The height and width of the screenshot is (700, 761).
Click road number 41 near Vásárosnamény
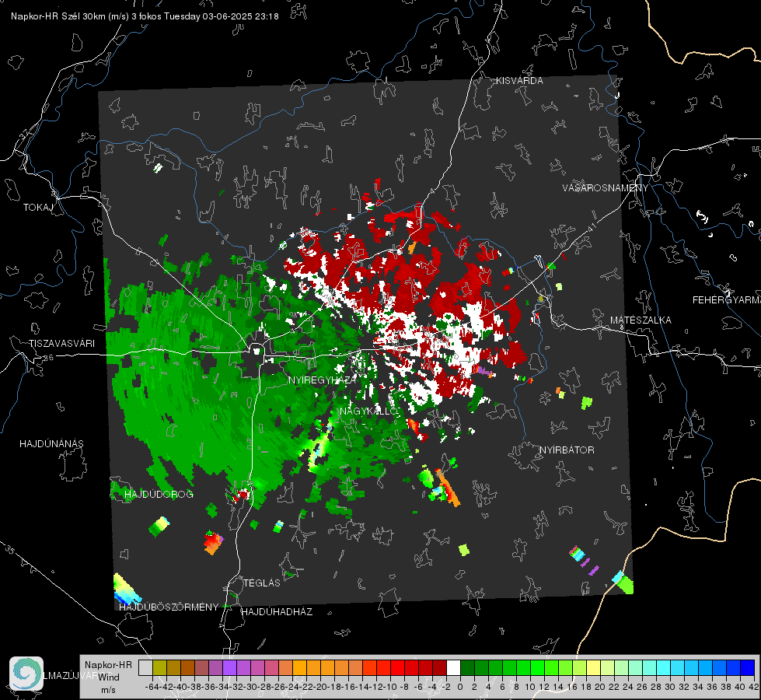(x=591, y=228)
